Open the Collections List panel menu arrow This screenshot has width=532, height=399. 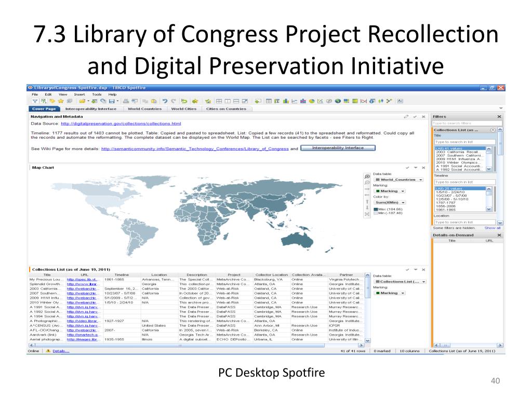(416, 270)
